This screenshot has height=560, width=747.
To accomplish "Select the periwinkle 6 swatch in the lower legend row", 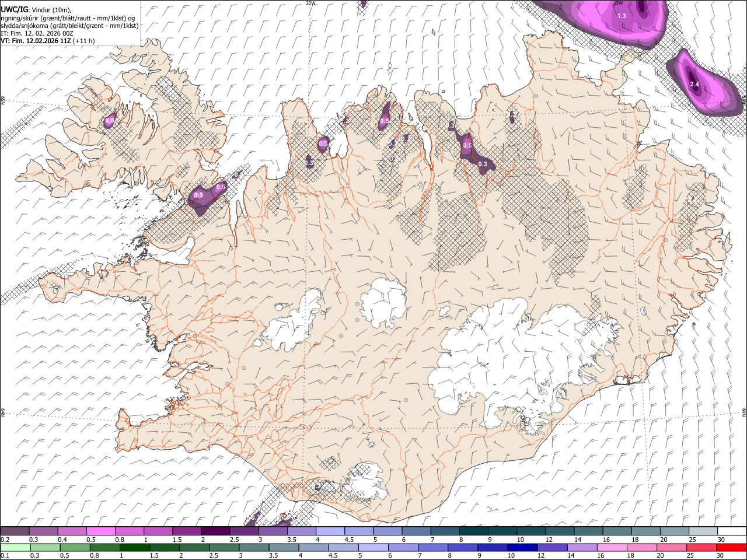I will [x=403, y=547].
